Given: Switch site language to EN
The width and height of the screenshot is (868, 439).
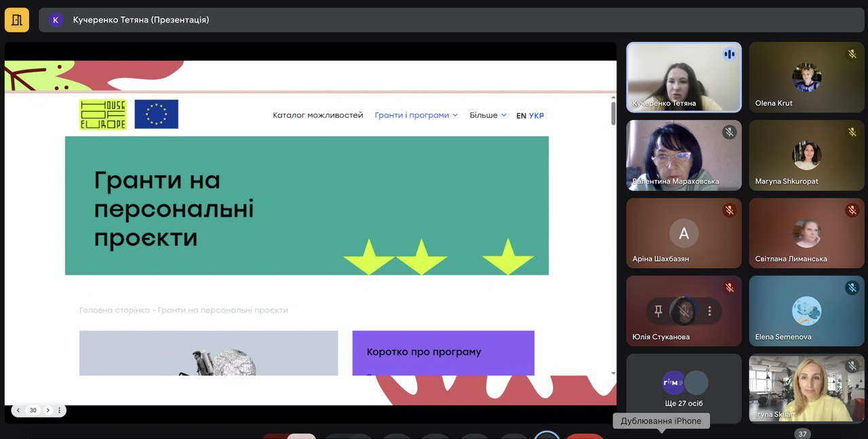Looking at the screenshot, I should coord(521,116).
